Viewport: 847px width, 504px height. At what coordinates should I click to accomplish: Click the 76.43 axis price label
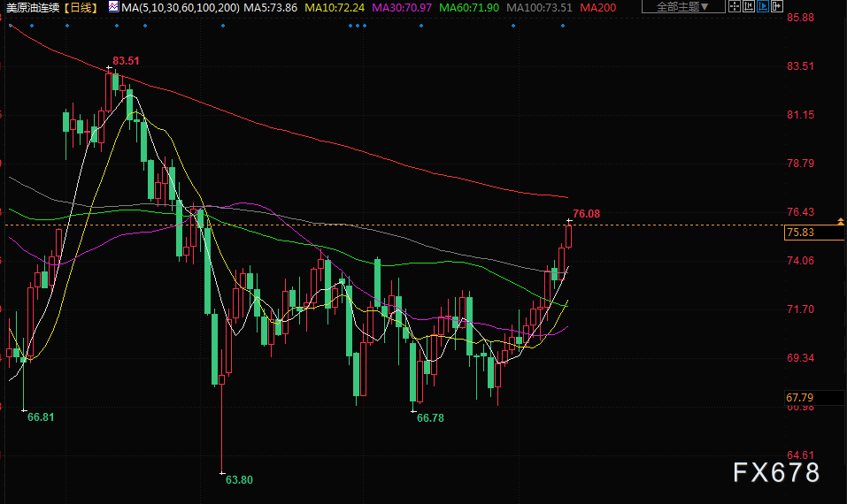tap(801, 212)
